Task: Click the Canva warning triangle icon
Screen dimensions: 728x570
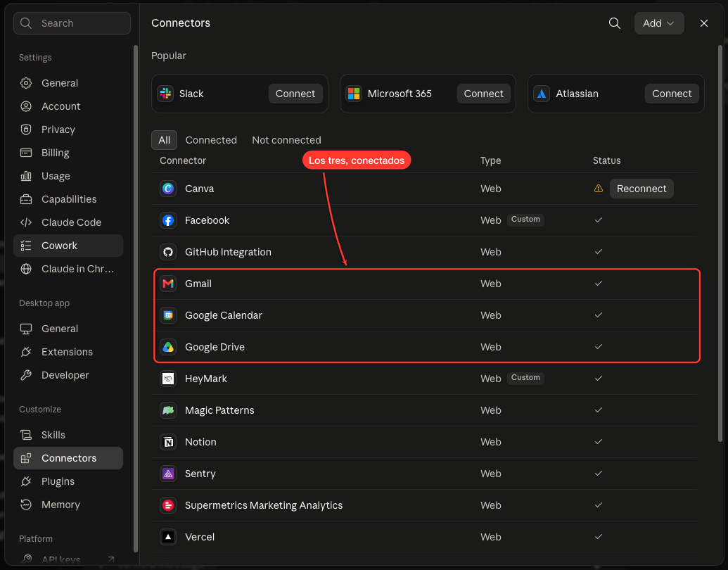Action: [x=599, y=188]
